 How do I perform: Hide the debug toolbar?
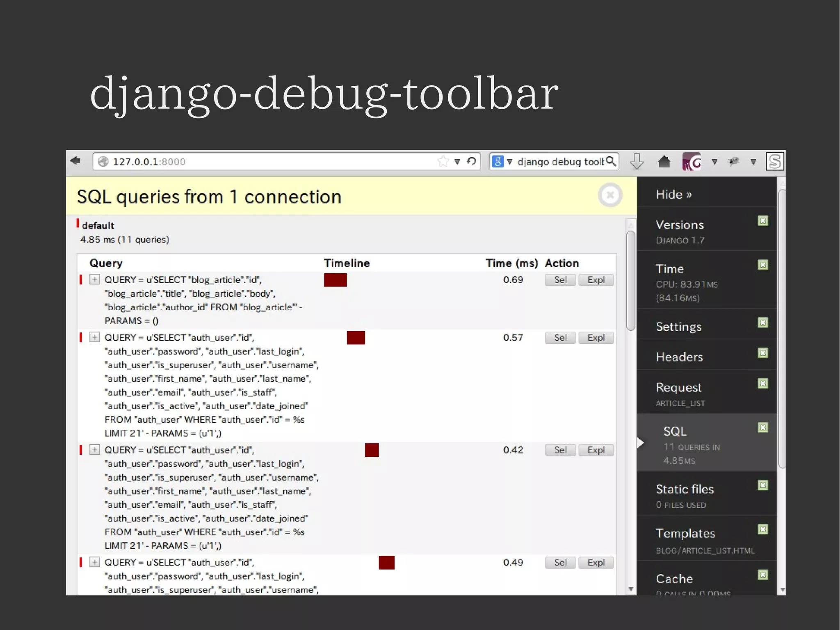[673, 194]
